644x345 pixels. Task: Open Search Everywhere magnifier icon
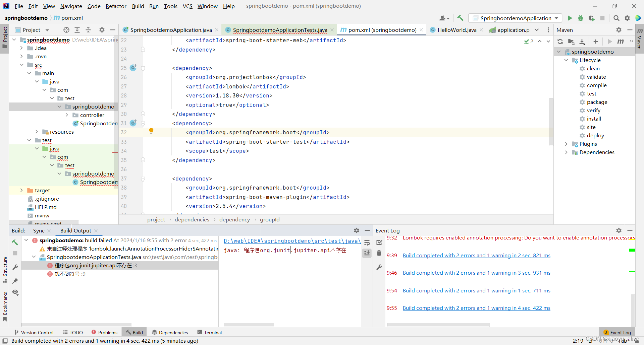click(616, 18)
